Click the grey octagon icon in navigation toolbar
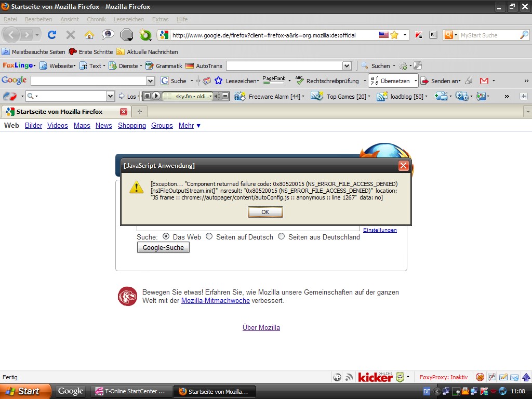This screenshot has height=399, width=532. [x=127, y=35]
